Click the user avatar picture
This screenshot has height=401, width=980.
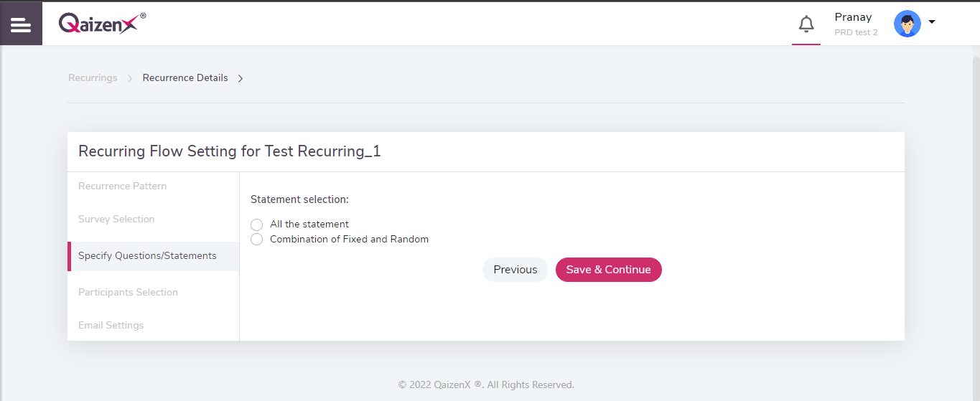click(907, 24)
